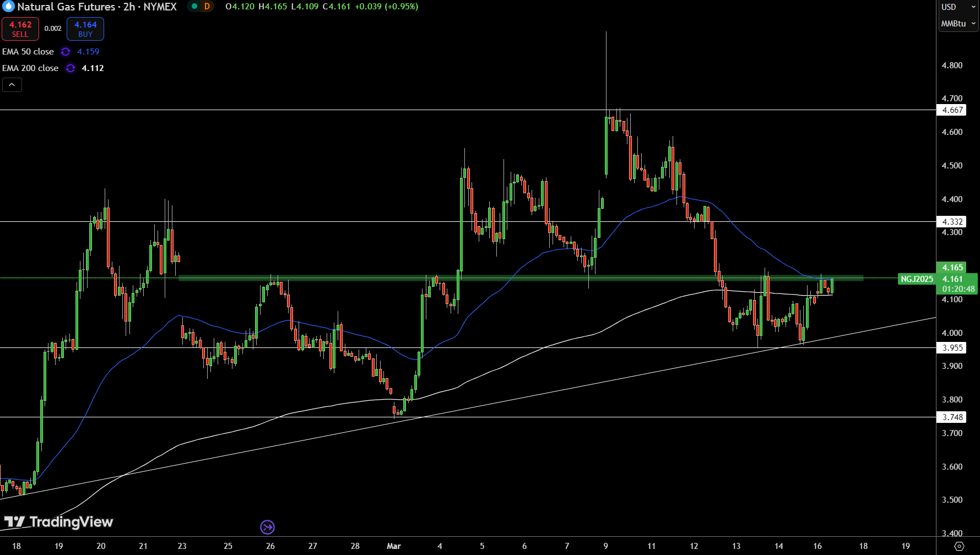Open the MMBtu unit dropdown

[958, 24]
